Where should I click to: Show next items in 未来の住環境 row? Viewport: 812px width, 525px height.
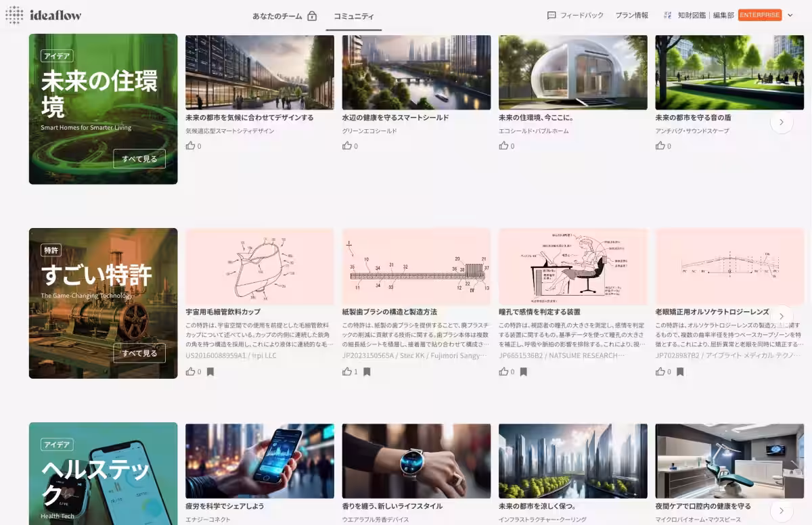782,122
